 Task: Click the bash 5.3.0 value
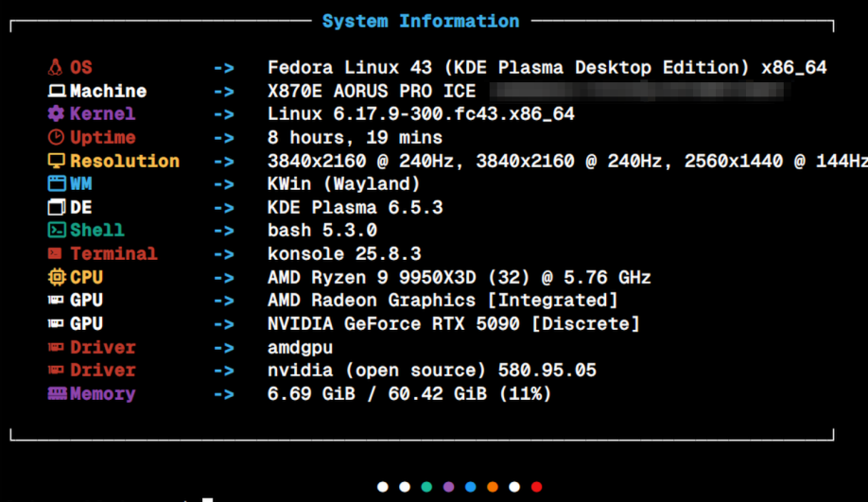322,231
